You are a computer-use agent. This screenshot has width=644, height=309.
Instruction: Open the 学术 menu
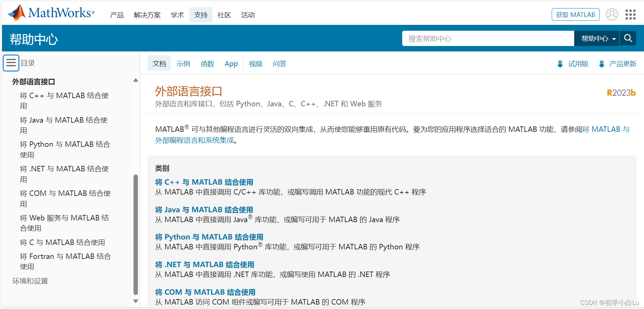click(x=177, y=15)
